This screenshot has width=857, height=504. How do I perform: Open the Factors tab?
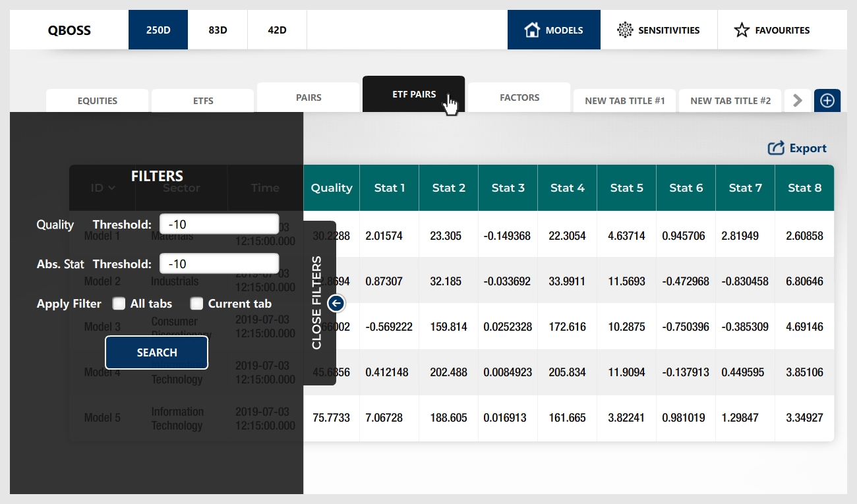519,98
